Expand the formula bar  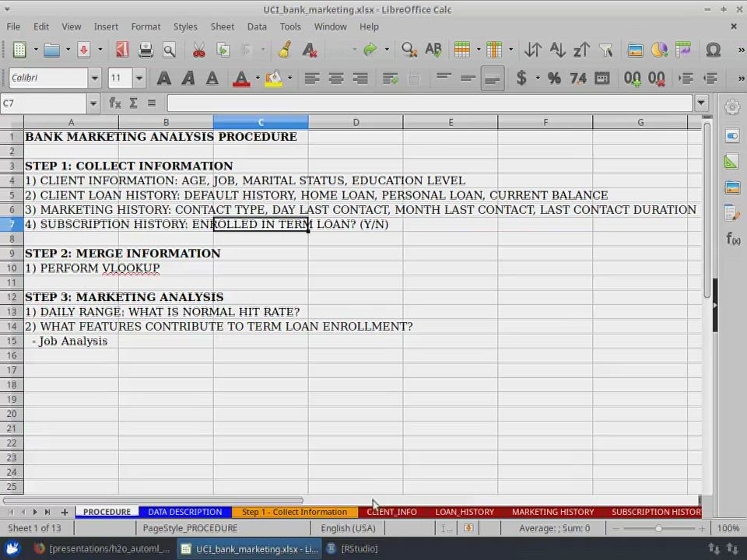(x=701, y=103)
